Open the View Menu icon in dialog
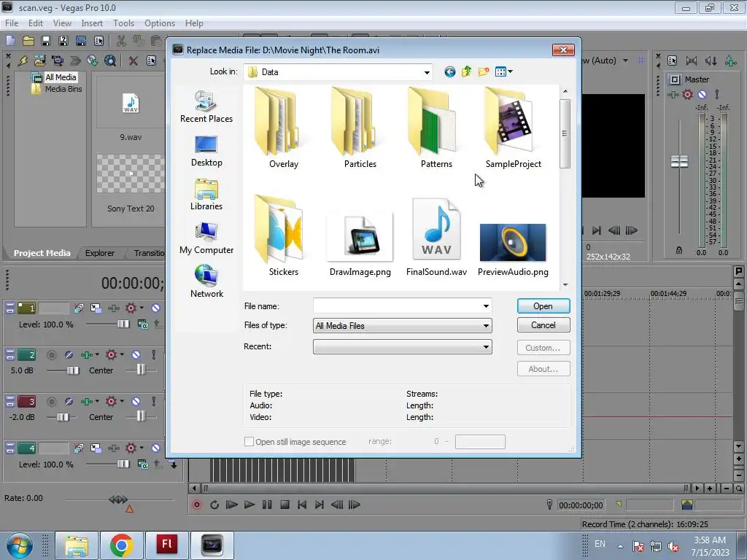Viewport: 747px width, 560px height. 503,72
